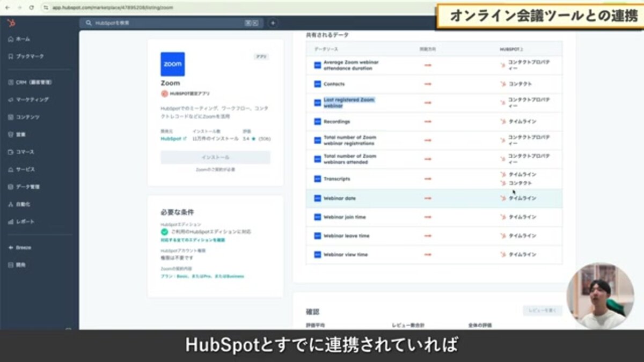
Task: Click the write a review button
Action: pyautogui.click(x=542, y=311)
